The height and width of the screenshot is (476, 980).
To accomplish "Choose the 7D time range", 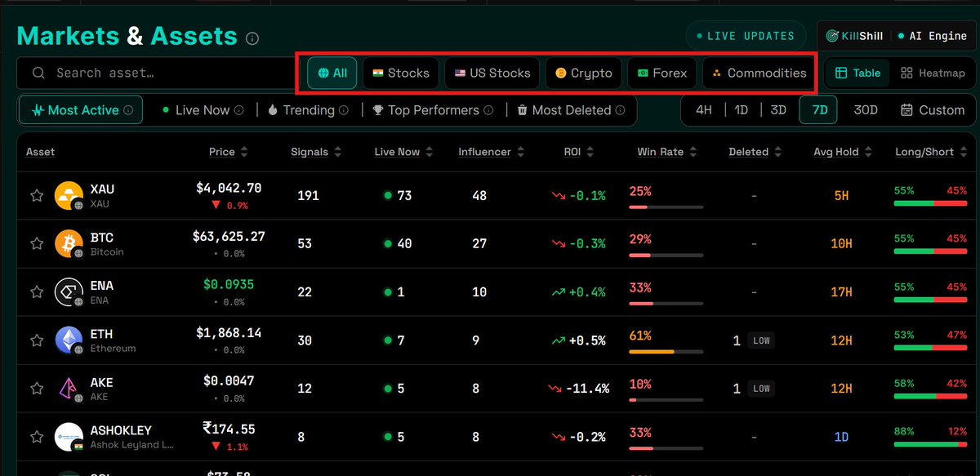I will click(x=818, y=109).
